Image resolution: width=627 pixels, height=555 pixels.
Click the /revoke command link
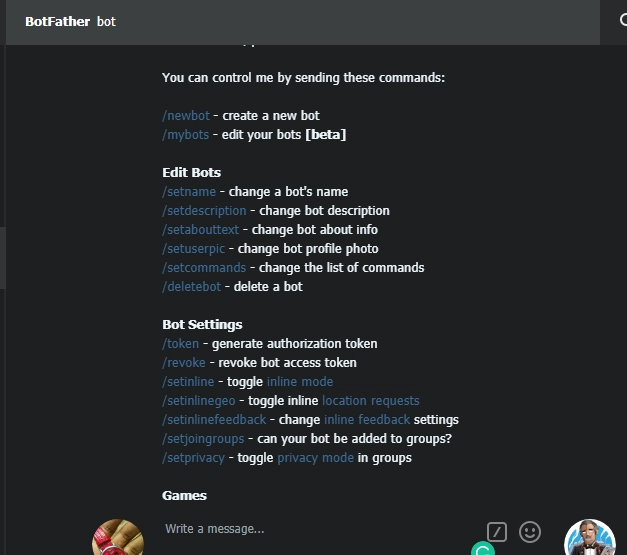[184, 362]
